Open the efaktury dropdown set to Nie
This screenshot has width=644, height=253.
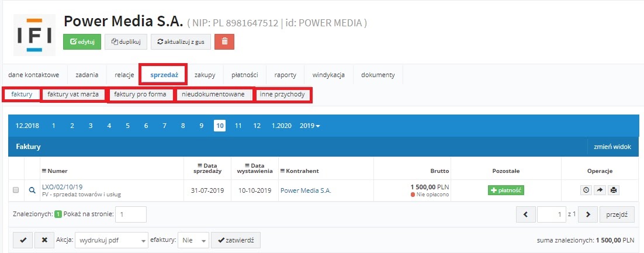(194, 240)
